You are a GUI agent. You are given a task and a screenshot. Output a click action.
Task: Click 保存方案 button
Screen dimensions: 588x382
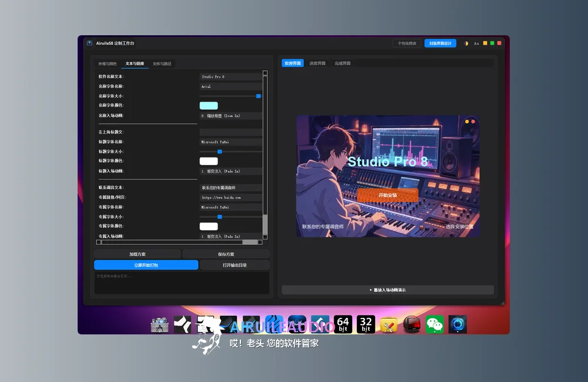click(x=226, y=254)
